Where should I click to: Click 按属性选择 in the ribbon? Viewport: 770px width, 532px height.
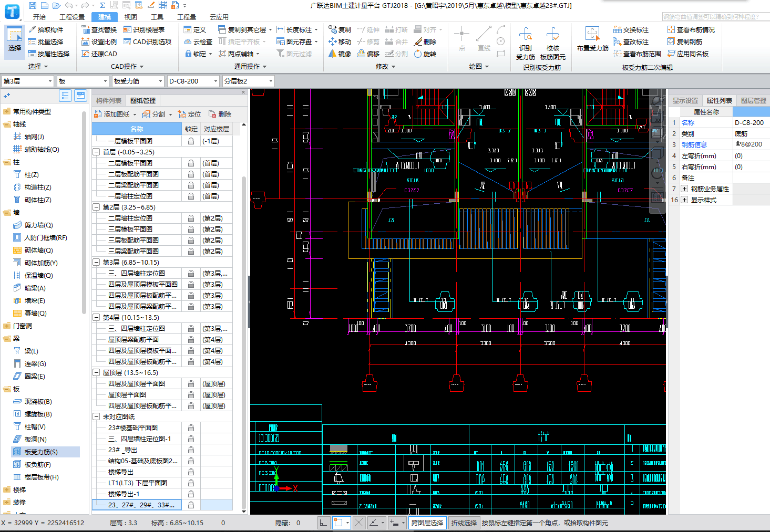pos(49,54)
